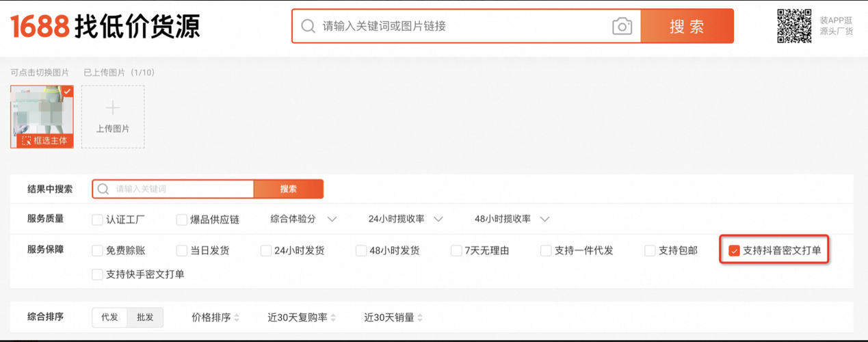Image resolution: width=868 pixels, height=342 pixels.
Task: Enable the 认证工厂 checkbox
Action: pyautogui.click(x=98, y=220)
